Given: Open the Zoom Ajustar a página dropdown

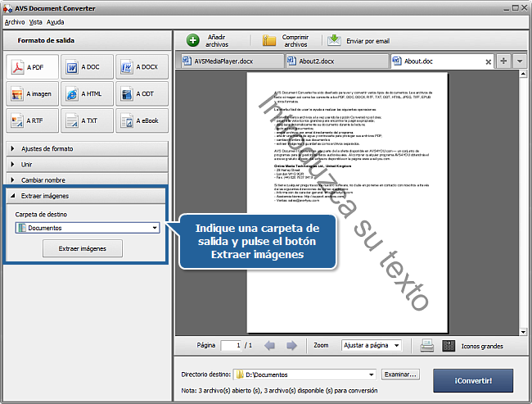Looking at the screenshot, I should tap(372, 345).
